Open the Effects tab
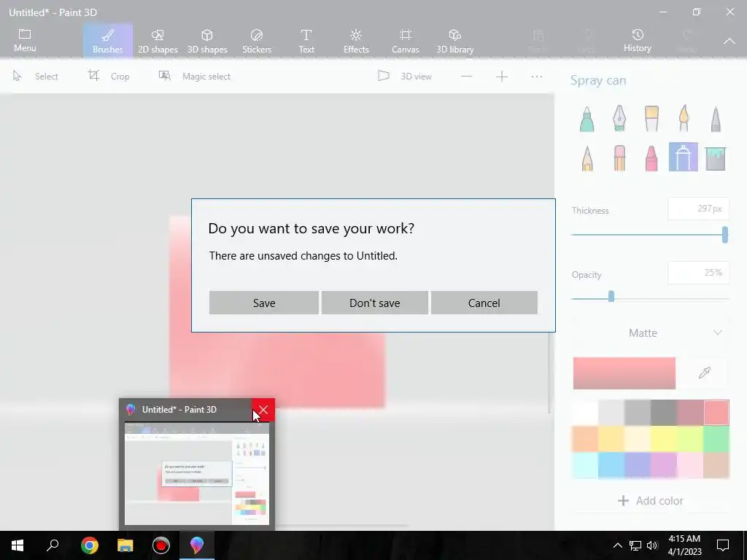The image size is (747, 560). 356,41
